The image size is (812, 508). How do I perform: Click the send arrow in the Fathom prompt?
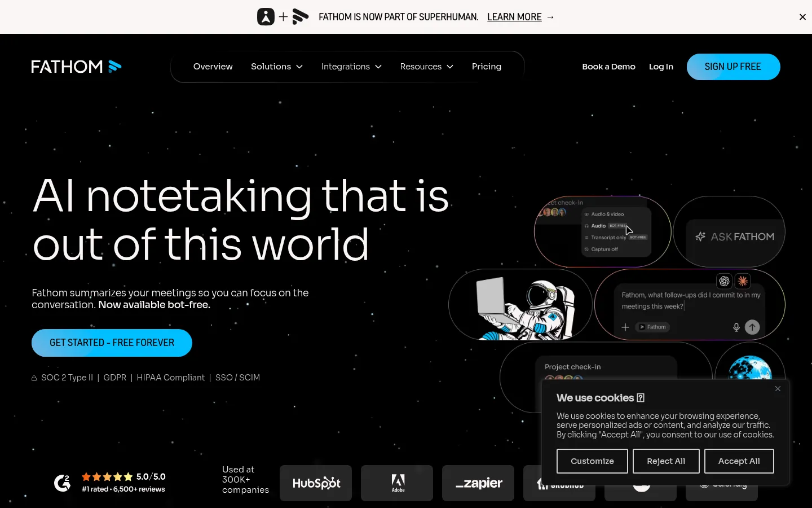[752, 327]
